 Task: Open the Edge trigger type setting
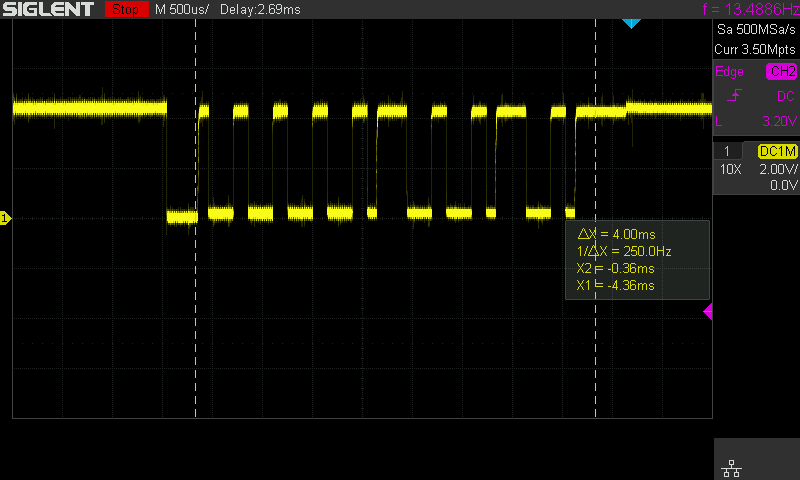coord(729,72)
